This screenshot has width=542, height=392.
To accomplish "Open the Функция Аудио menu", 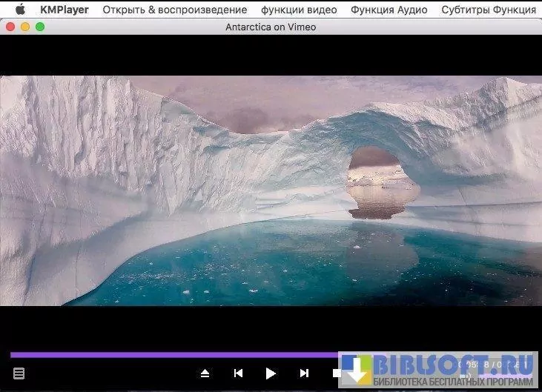I will [389, 10].
